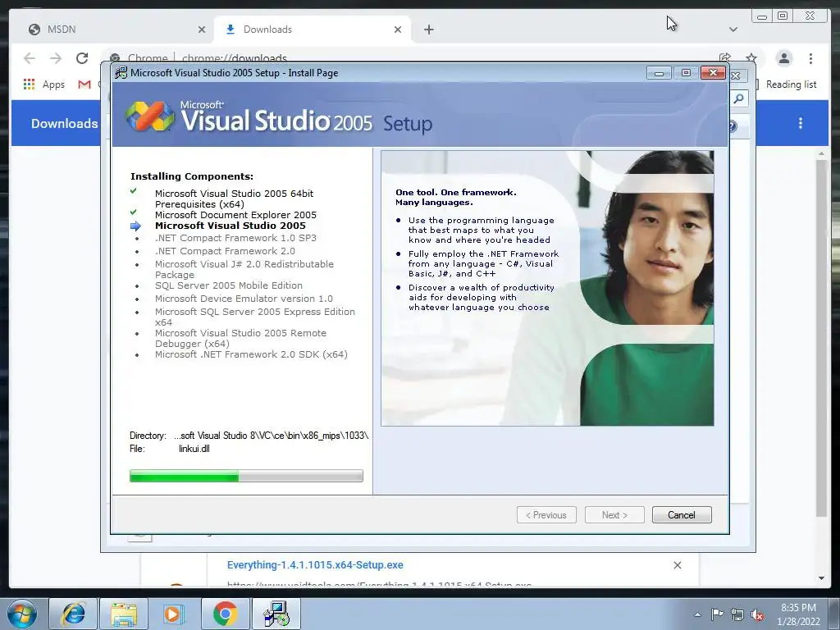Open a new Chrome tab

tap(428, 30)
